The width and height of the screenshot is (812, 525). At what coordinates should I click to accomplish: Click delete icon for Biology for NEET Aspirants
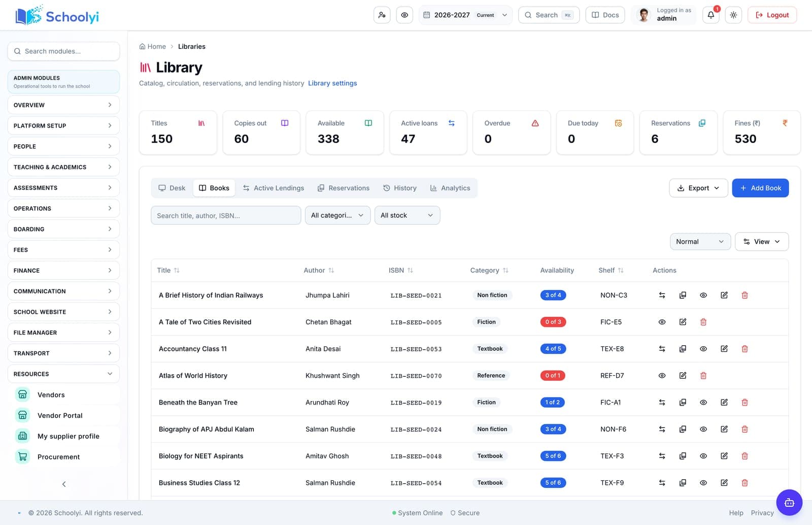(x=745, y=456)
